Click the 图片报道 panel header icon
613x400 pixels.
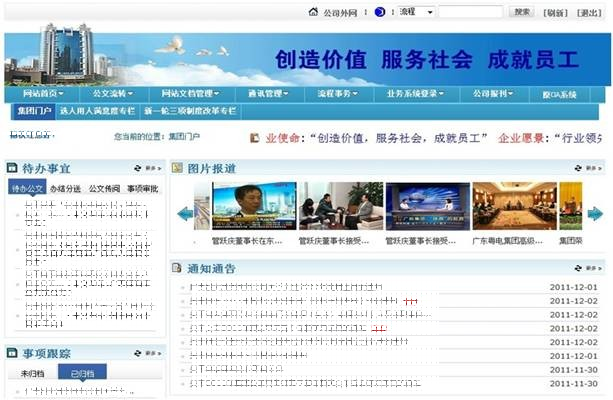177,168
